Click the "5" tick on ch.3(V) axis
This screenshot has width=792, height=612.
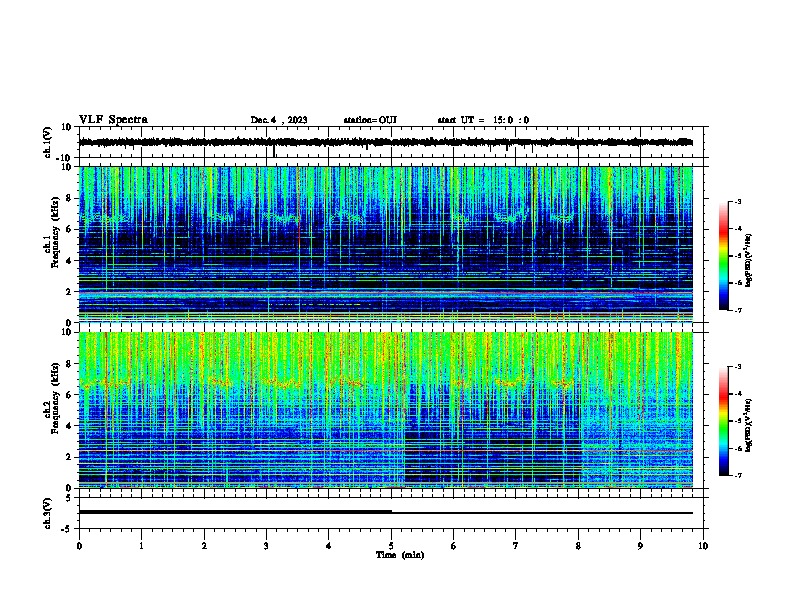[69, 498]
